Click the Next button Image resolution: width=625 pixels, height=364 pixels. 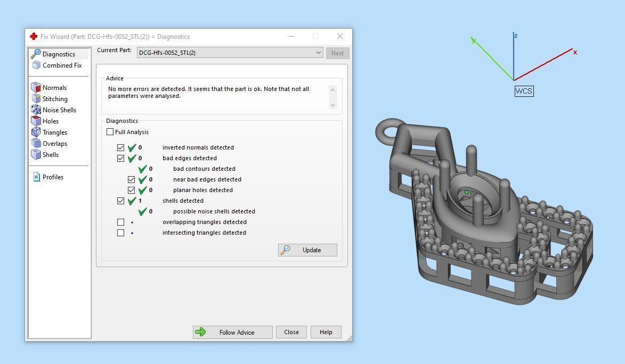point(337,53)
